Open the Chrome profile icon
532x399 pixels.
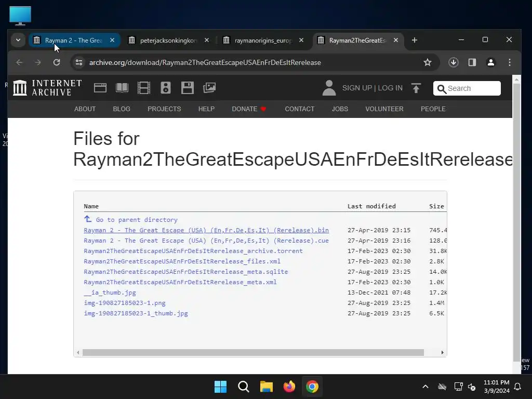point(491,62)
